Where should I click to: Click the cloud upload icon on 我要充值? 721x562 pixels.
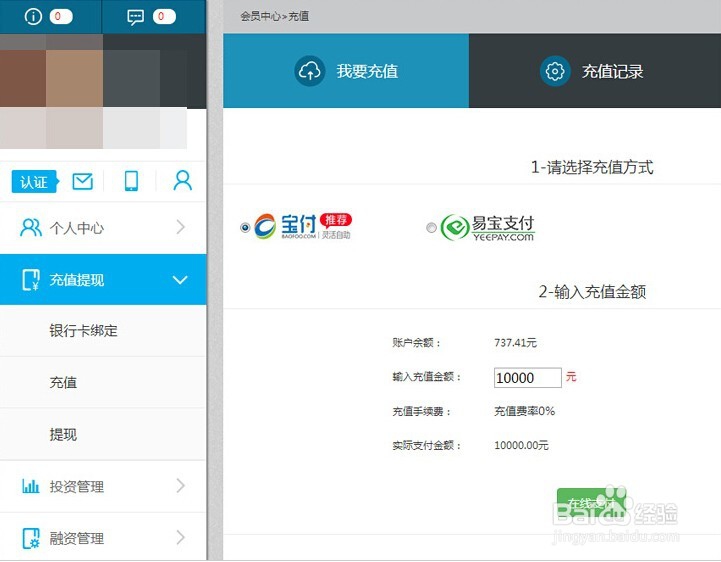309,71
